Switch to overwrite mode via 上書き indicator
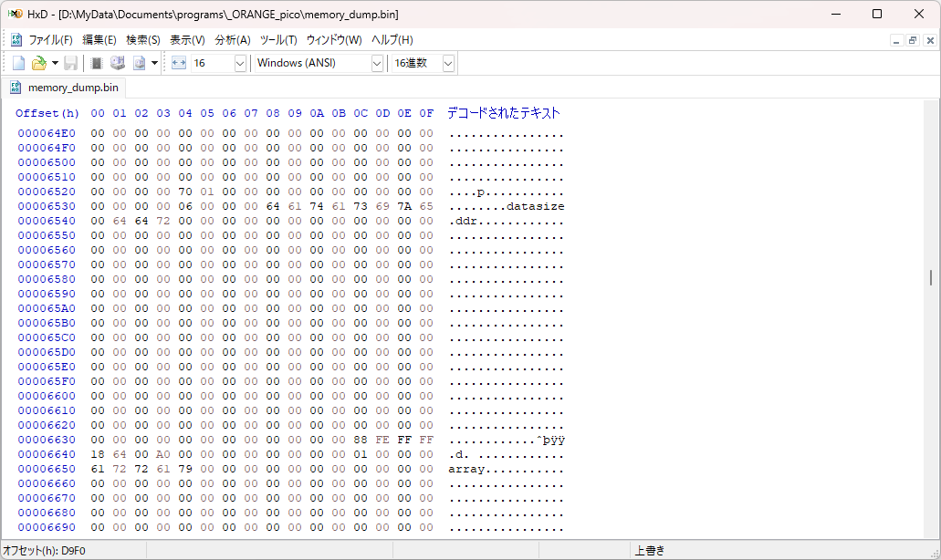Viewport: 941px width, 560px height. click(651, 550)
